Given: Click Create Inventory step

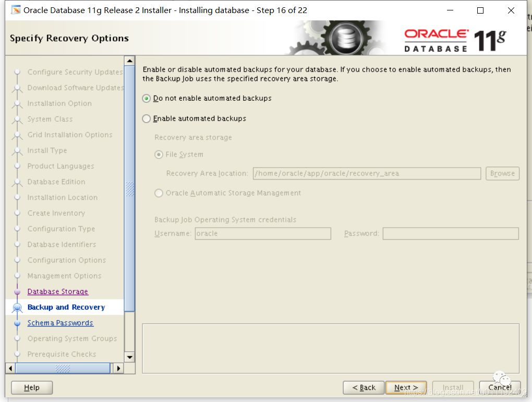Looking at the screenshot, I should click(56, 213).
